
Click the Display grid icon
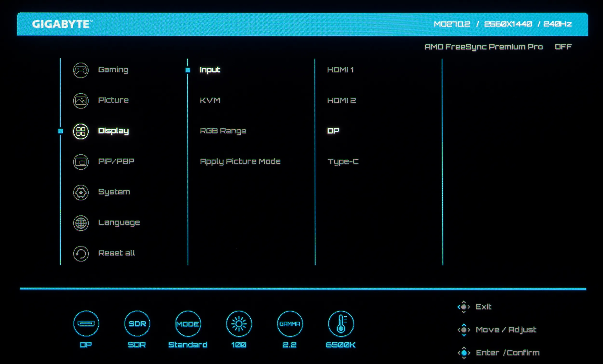(81, 131)
